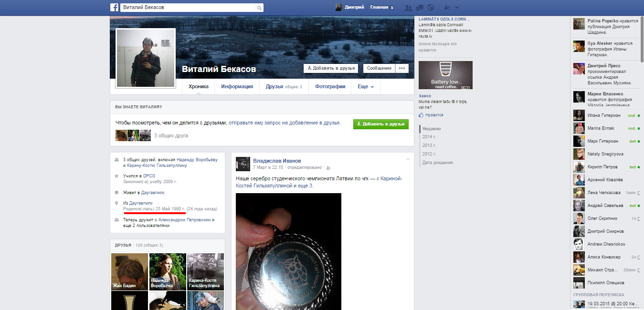This screenshot has width=644, height=310.
Task: Click the search magnifier icon
Action: point(259,8)
